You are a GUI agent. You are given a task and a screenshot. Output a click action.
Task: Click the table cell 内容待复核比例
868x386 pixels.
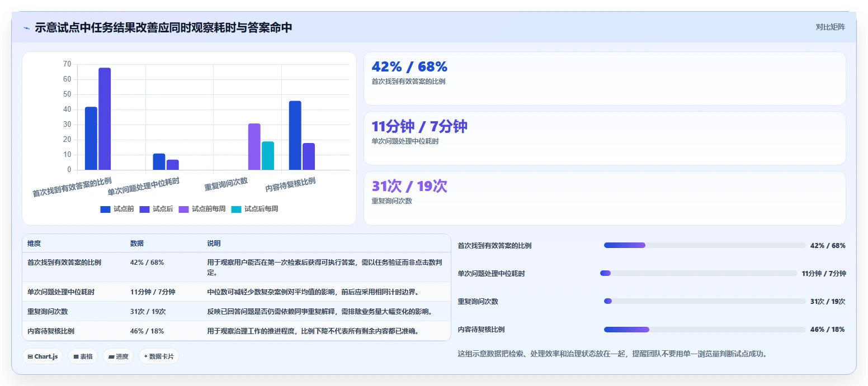[x=51, y=331]
